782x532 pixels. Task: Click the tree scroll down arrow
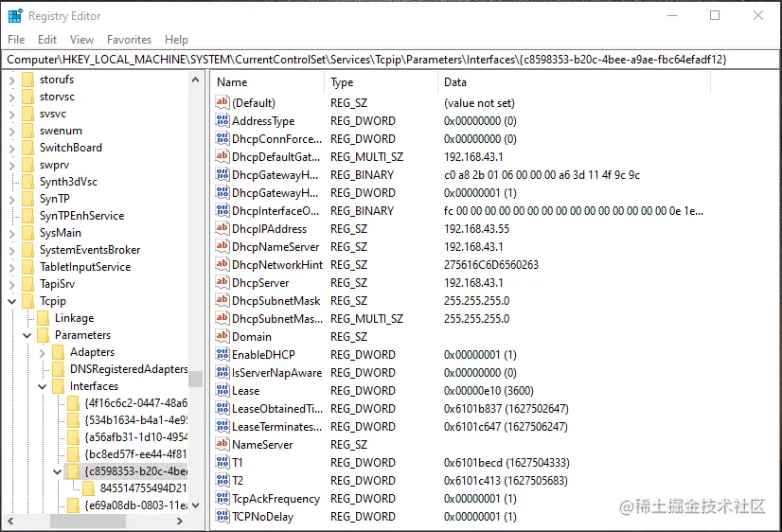[x=195, y=505]
